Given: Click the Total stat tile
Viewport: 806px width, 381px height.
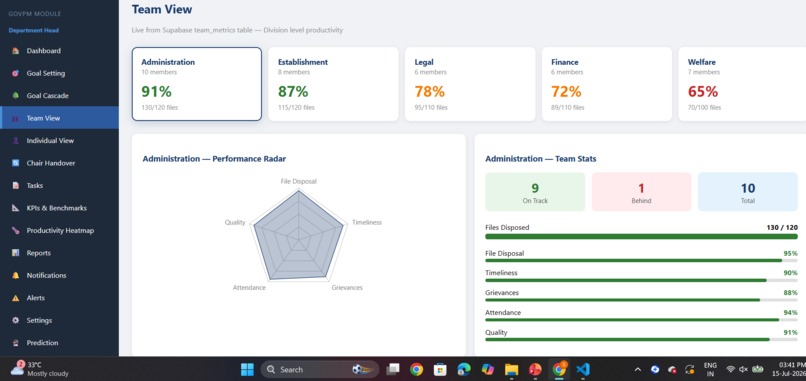Looking at the screenshot, I should (747, 192).
